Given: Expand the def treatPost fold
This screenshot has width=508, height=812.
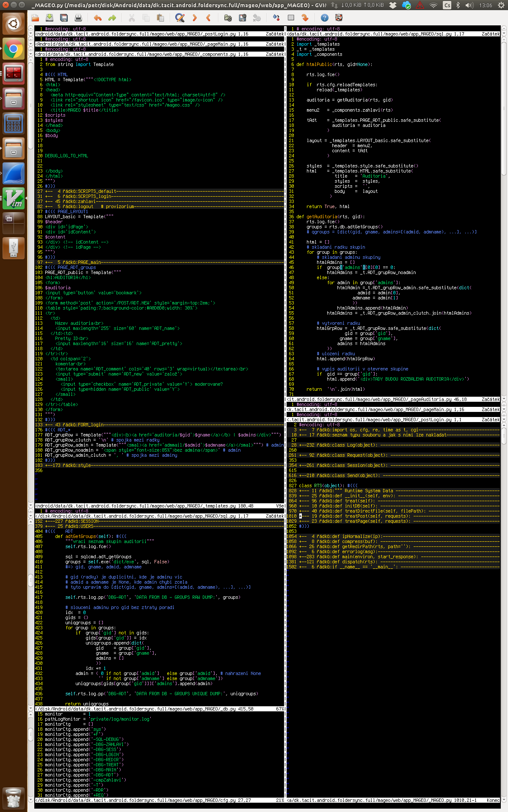Looking at the screenshot, I should coord(394,516).
